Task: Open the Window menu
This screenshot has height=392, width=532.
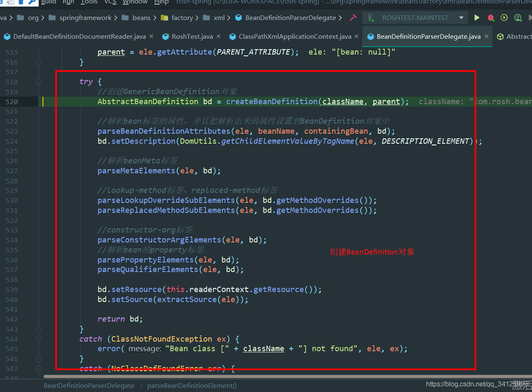Action: [135, 2]
